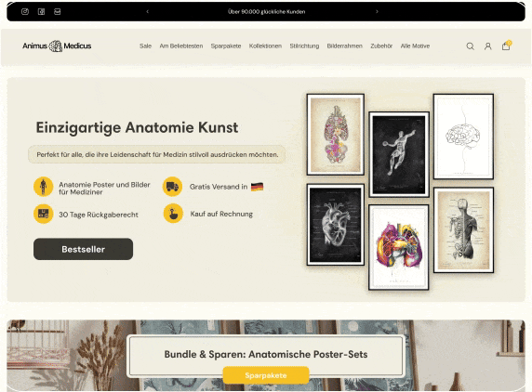Click the vintage back muscles poster
The width and height of the screenshot is (532, 392).
[463, 230]
